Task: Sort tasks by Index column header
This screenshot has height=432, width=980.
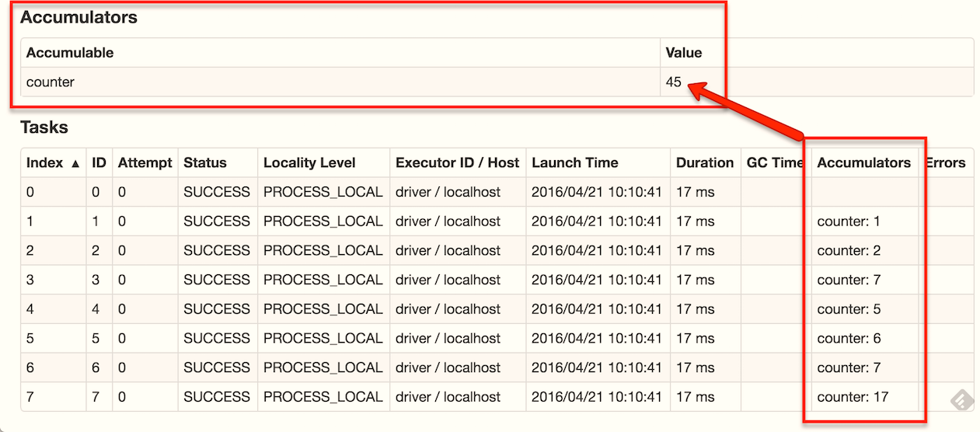Action: pos(54,162)
